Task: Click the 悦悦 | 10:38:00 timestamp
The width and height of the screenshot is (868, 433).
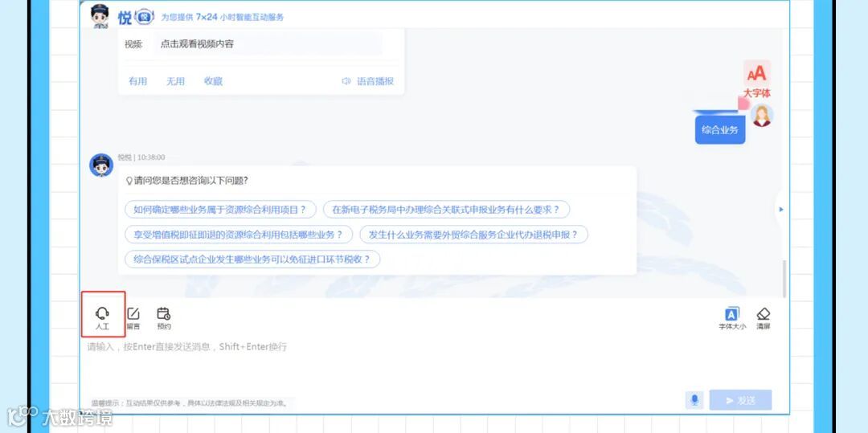Action: coord(141,157)
